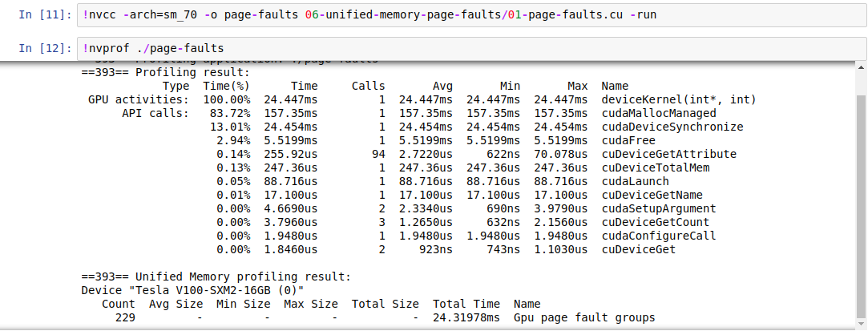Click the '5.5199ms' Time column value
The height and width of the screenshot is (331, 868).
click(x=291, y=140)
